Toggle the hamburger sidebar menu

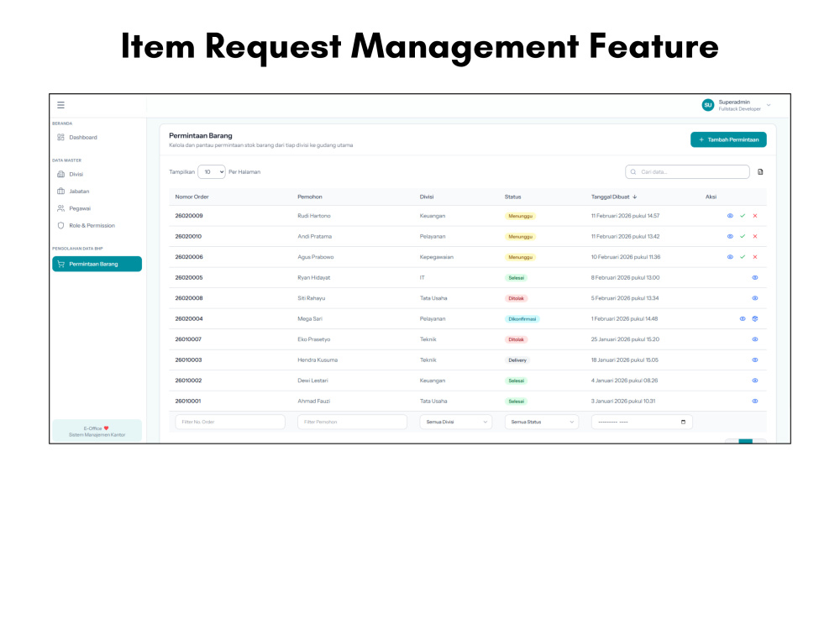(x=60, y=105)
